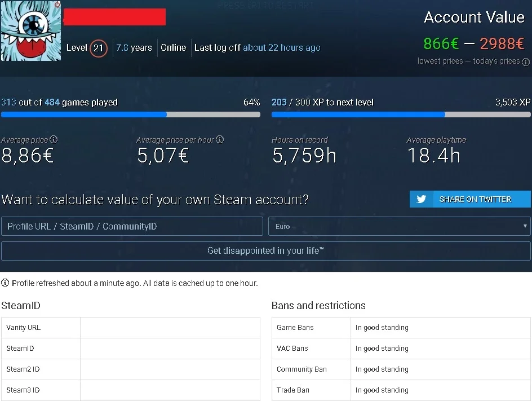Screen dimensions: 532x401
Task: Click the 8,86€ average price value
Action: pyautogui.click(x=28, y=156)
